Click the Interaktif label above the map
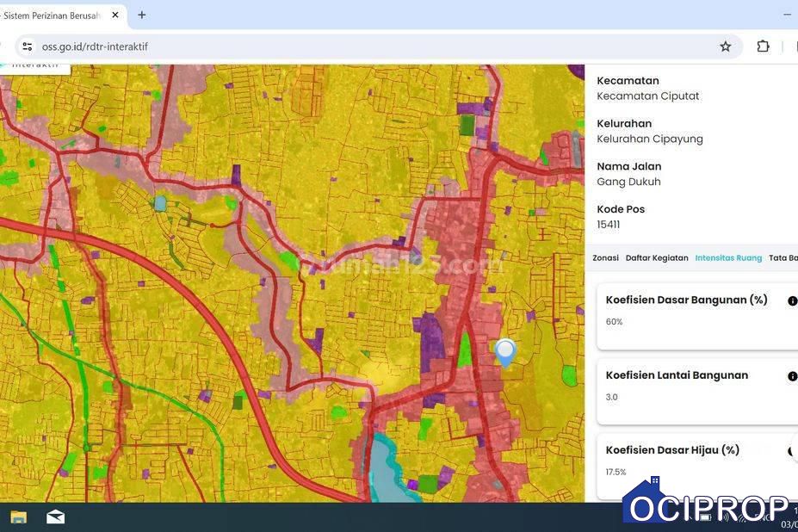The image size is (798, 532). click(34, 66)
